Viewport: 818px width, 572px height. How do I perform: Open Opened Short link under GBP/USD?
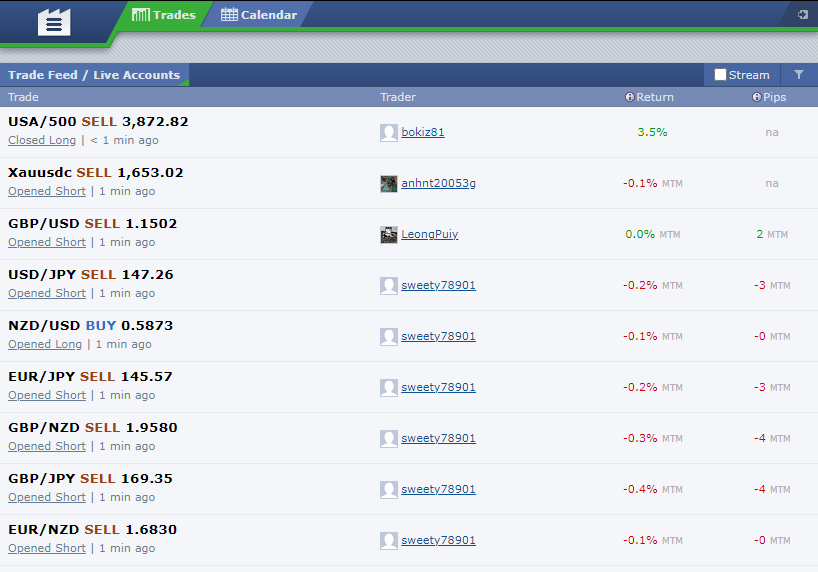[47, 243]
